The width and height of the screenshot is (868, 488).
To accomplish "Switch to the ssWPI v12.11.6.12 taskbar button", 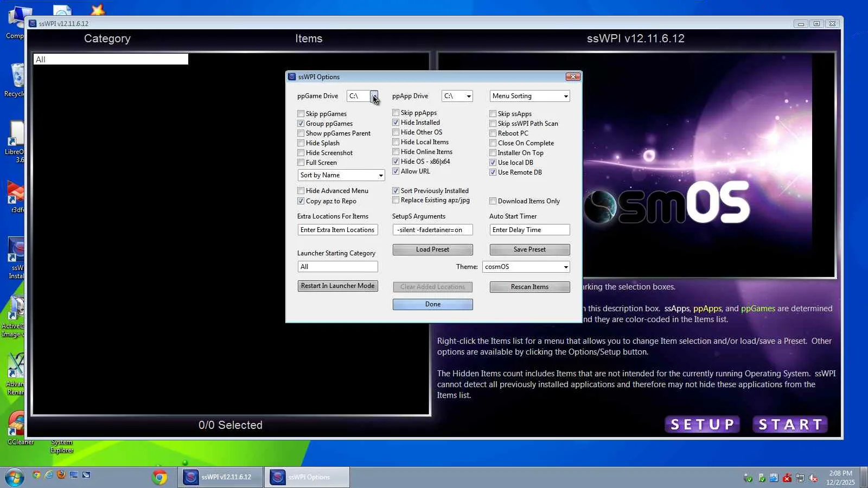I will tap(221, 477).
